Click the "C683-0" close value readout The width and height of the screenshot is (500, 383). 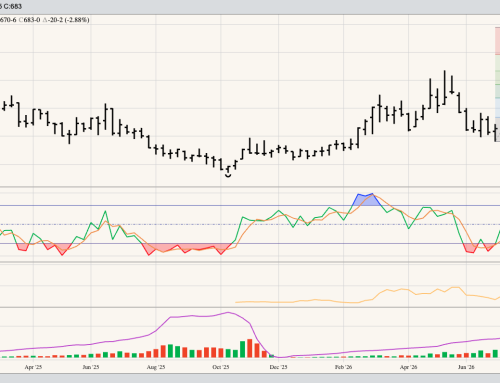click(29, 20)
